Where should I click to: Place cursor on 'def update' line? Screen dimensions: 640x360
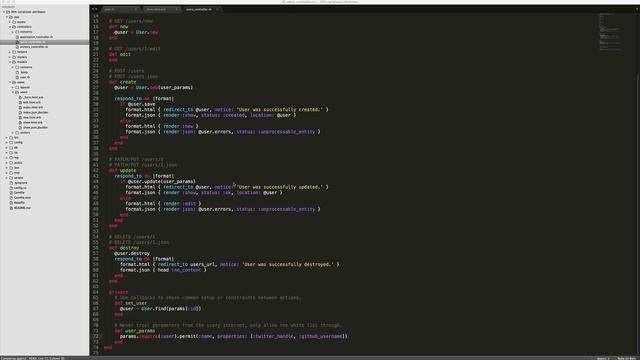click(x=122, y=170)
